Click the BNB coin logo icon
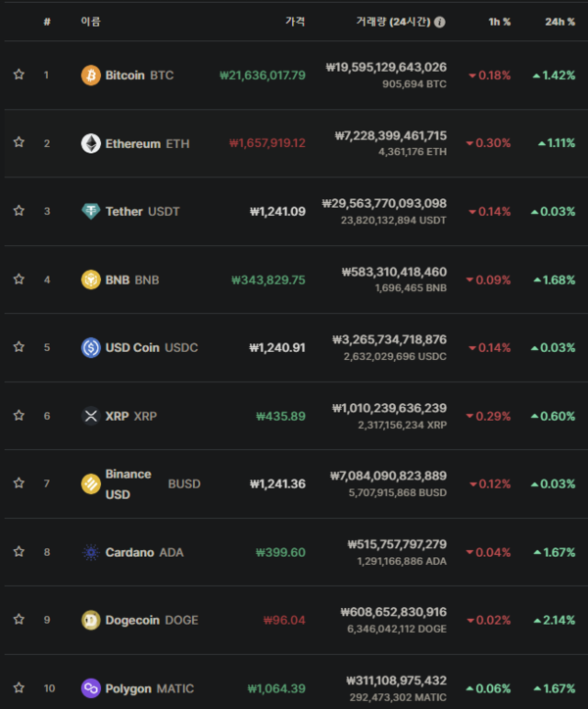This screenshot has height=709, width=588. pos(90,279)
